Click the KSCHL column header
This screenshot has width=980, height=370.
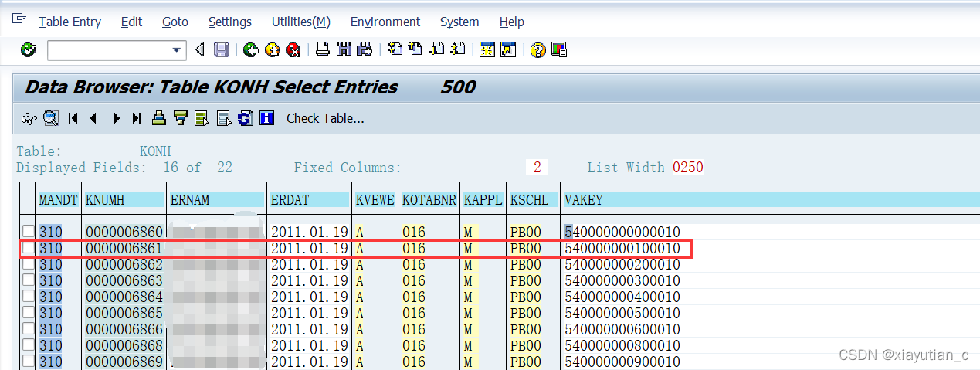pyautogui.click(x=533, y=199)
